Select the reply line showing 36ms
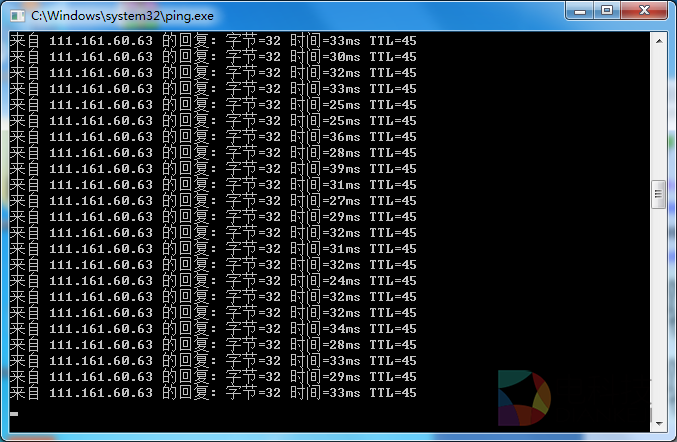The height and width of the screenshot is (442, 677). point(212,137)
